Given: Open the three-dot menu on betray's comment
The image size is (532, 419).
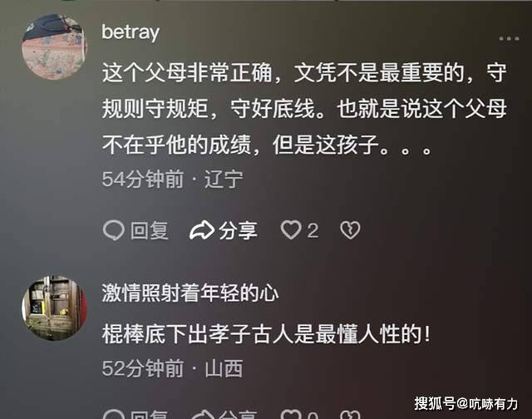Looking at the screenshot, I should (509, 39).
